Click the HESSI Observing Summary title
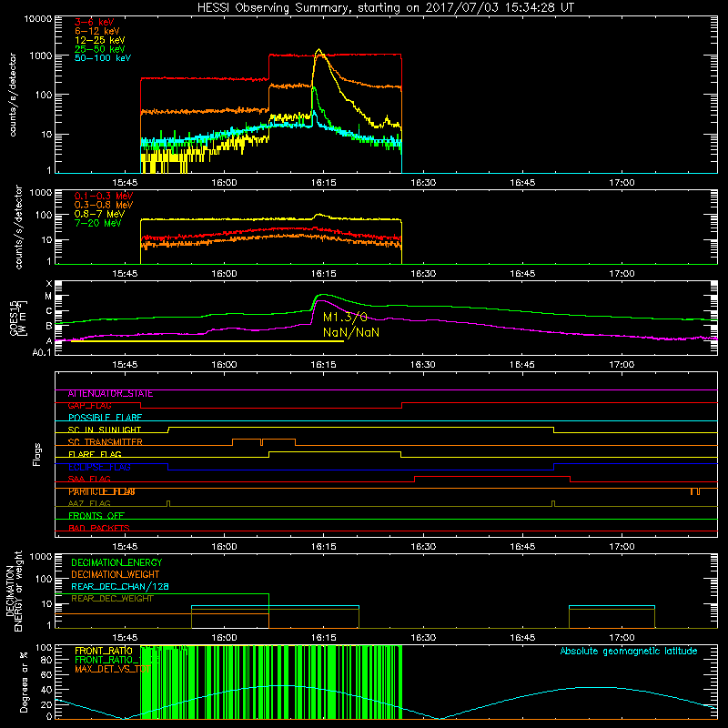The height and width of the screenshot is (728, 728). coord(386,8)
